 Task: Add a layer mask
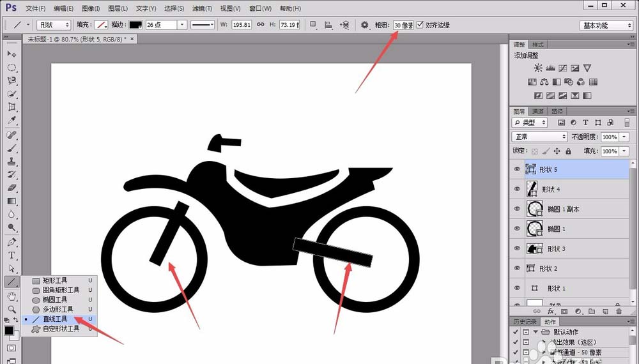(x=564, y=312)
